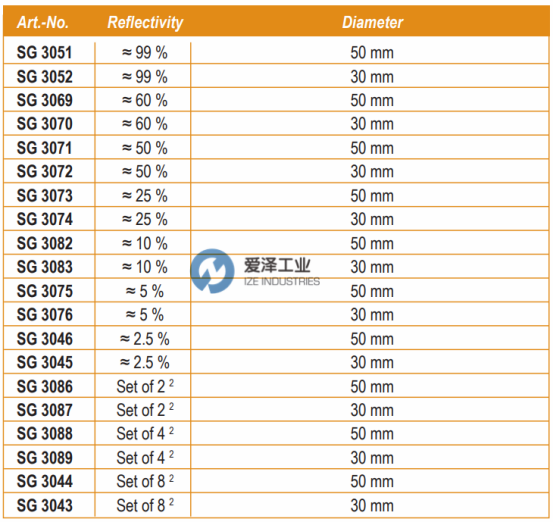This screenshot has height=523, width=554.
Task: Select article number SG 3073
Action: (x=45, y=196)
